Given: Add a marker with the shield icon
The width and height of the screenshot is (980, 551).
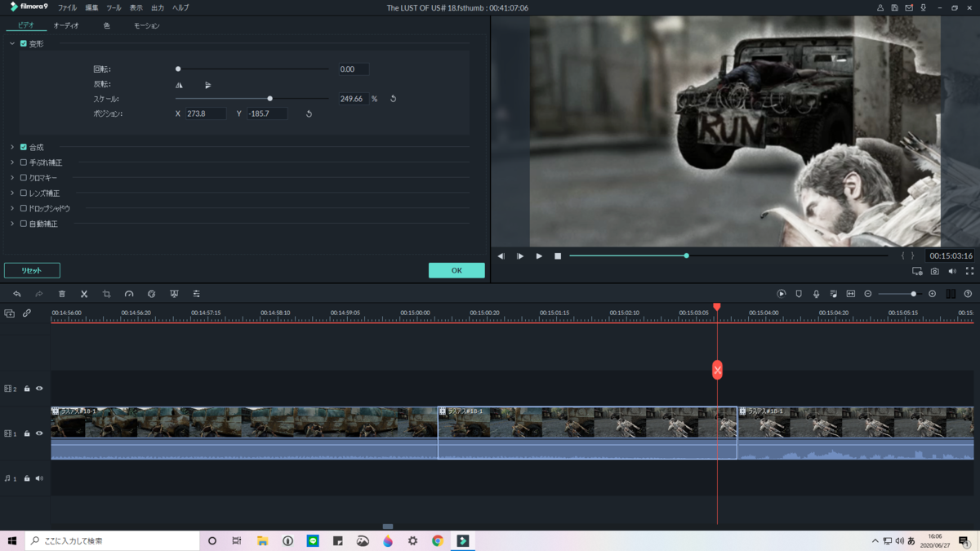Looking at the screenshot, I should tap(799, 294).
